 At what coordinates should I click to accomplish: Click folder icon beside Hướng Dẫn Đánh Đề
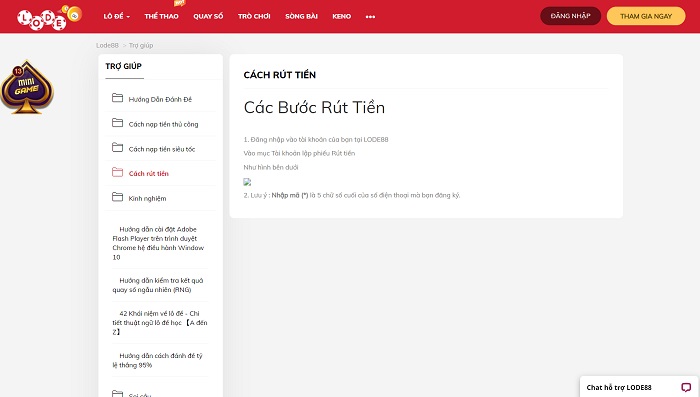click(x=117, y=98)
